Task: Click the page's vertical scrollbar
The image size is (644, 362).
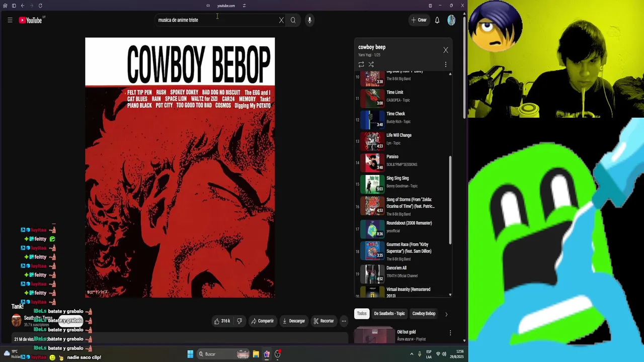Action: (464, 67)
